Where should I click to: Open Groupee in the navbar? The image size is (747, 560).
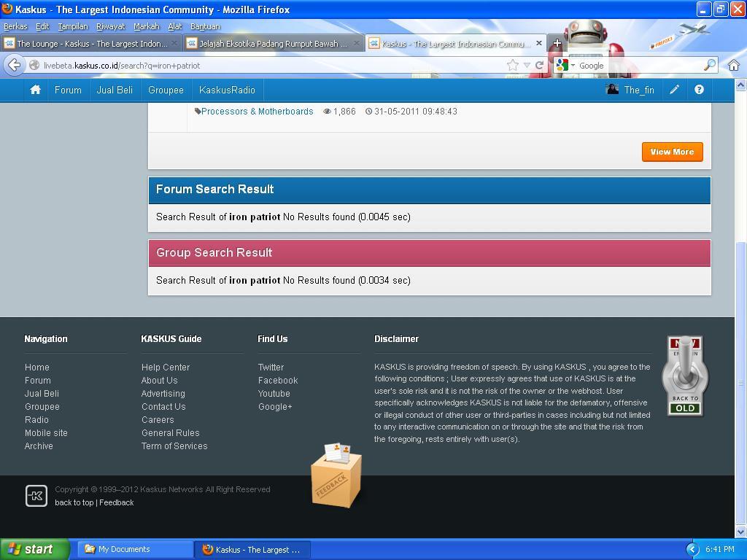[x=166, y=90]
